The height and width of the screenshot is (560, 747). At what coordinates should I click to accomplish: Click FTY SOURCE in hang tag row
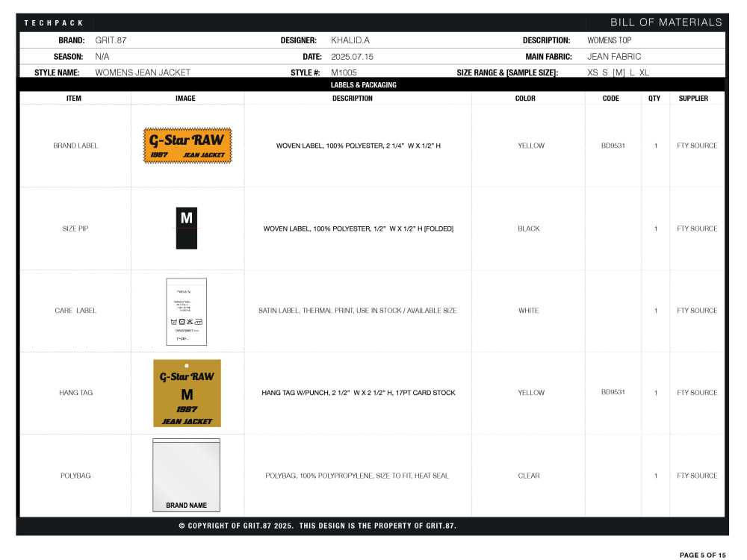[x=697, y=393]
